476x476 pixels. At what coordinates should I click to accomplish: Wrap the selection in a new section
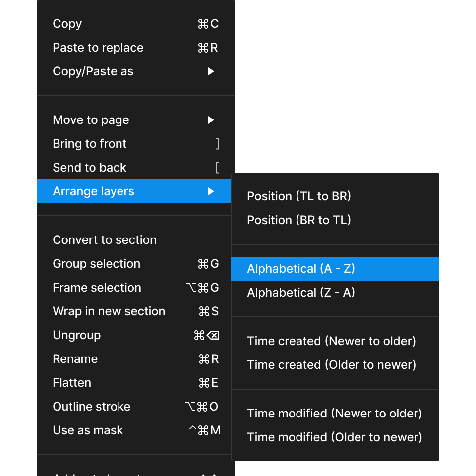coord(109,311)
